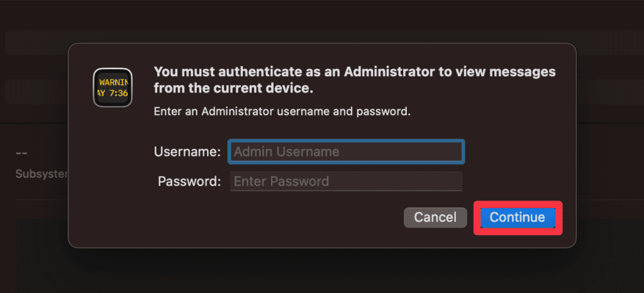The image size is (644, 293).
Task: Click the yellow WARNIN text in icon
Action: (x=114, y=82)
